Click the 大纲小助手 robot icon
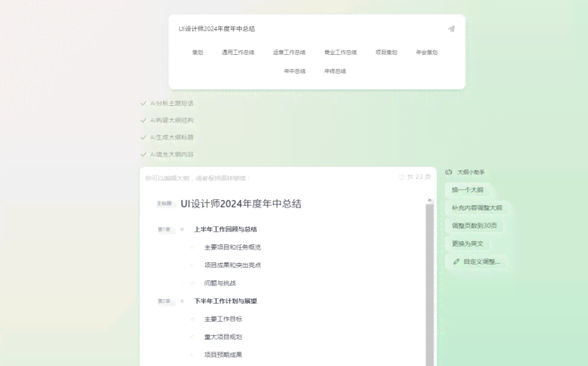 (448, 172)
